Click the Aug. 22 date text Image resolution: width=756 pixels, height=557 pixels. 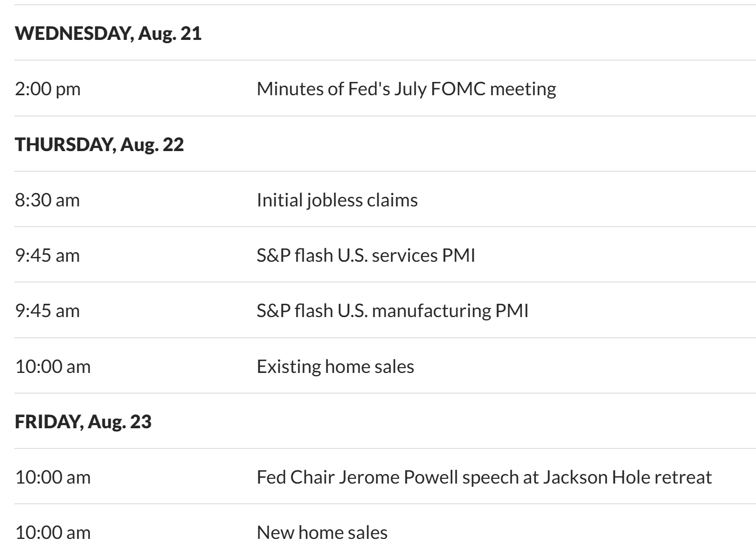pyautogui.click(x=152, y=144)
